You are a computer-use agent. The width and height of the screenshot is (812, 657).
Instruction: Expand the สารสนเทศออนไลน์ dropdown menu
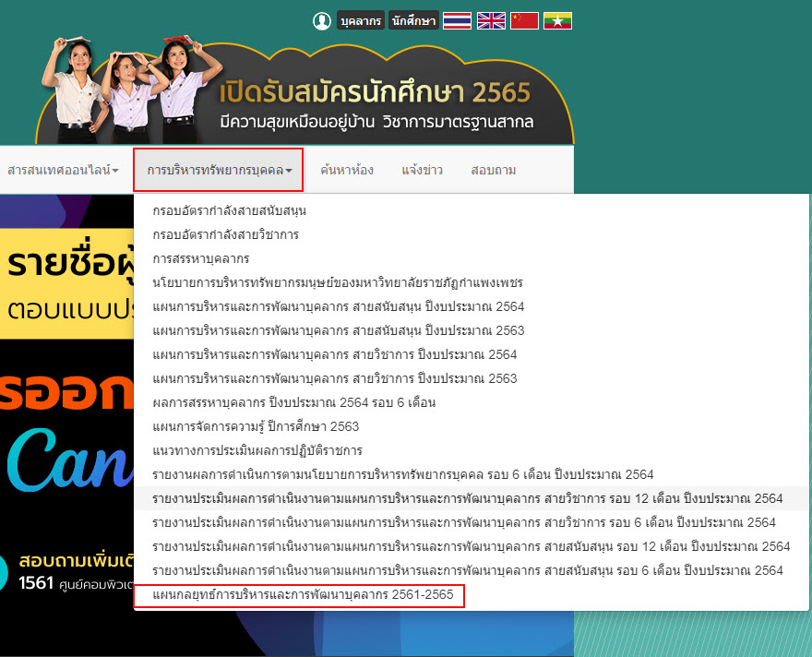63,171
